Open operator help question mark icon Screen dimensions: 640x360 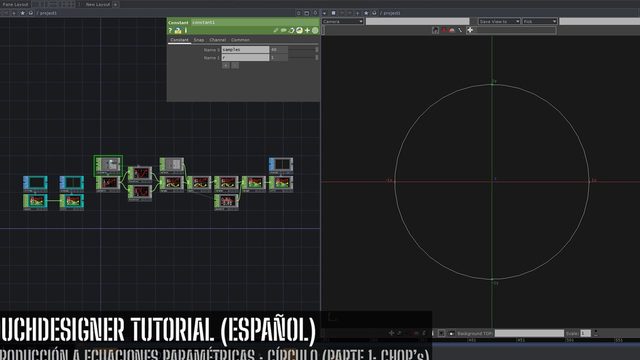pos(170,31)
